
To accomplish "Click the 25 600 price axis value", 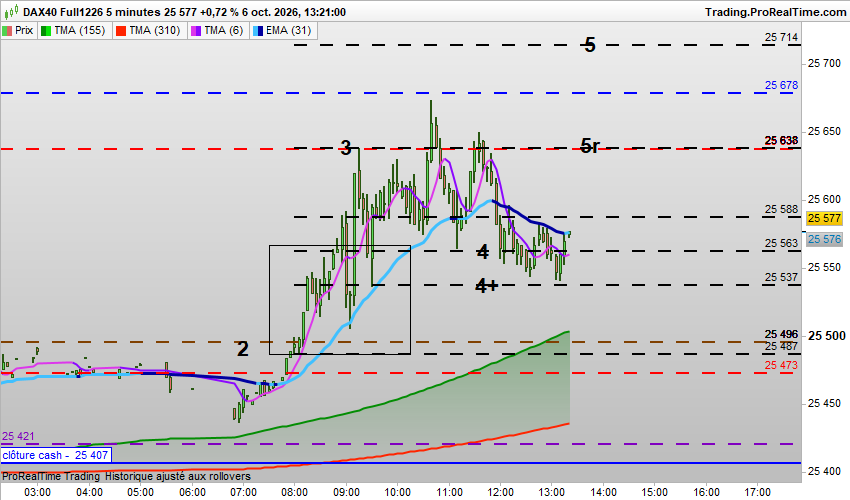I will (x=824, y=199).
